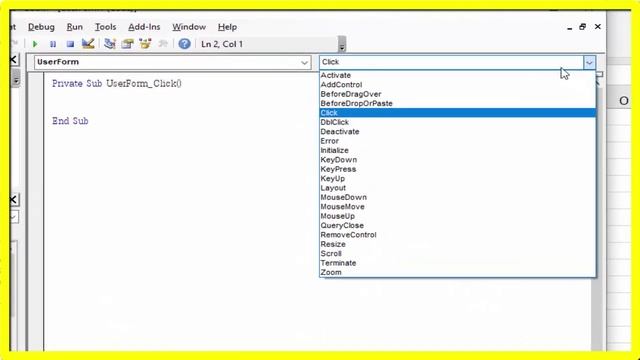Screen dimensions: 640x360
Task: Open VBA Help question mark icon
Action: coord(184,44)
